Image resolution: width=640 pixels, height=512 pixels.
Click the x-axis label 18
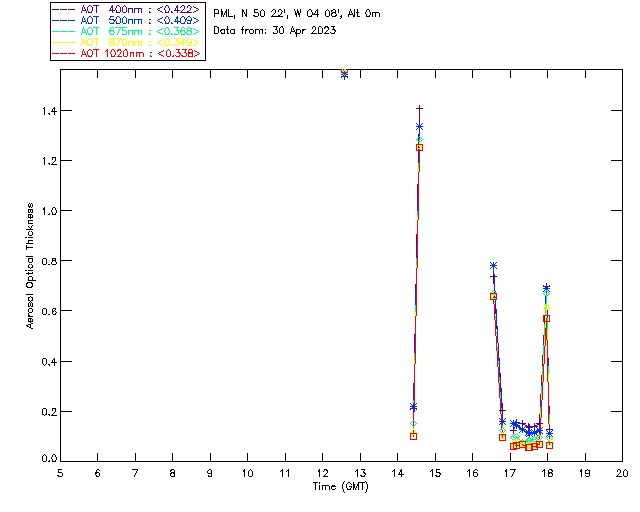coord(547,473)
